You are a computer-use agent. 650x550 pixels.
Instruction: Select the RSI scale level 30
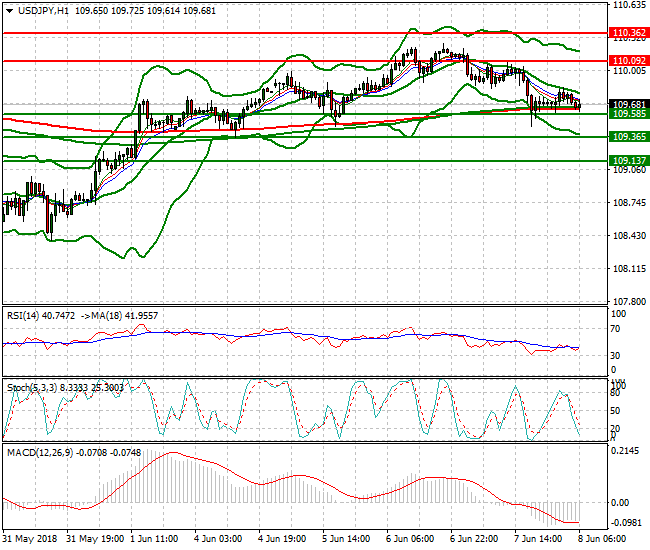click(616, 356)
